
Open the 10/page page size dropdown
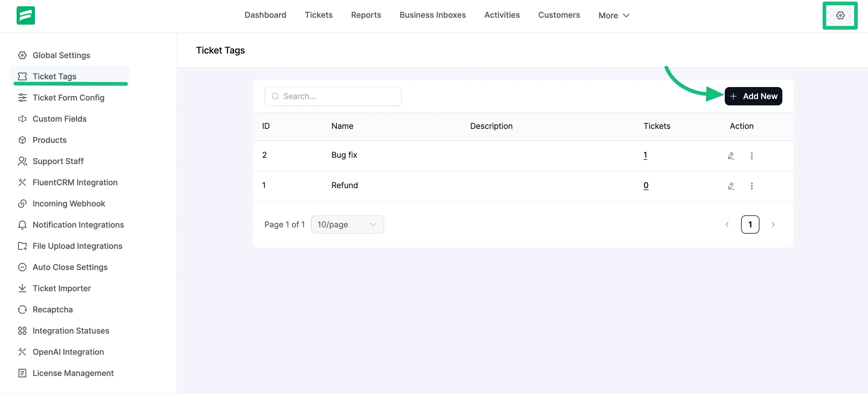pyautogui.click(x=347, y=224)
